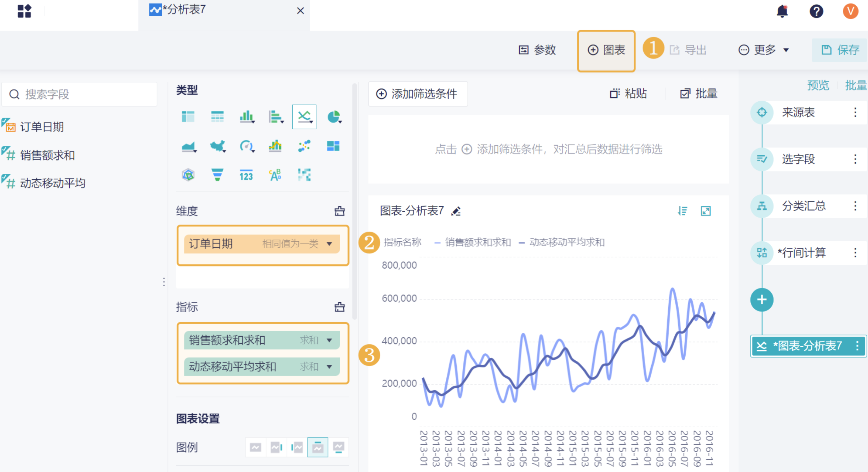Select the grouped table chart type
This screenshot has height=472, width=868.
(188, 117)
